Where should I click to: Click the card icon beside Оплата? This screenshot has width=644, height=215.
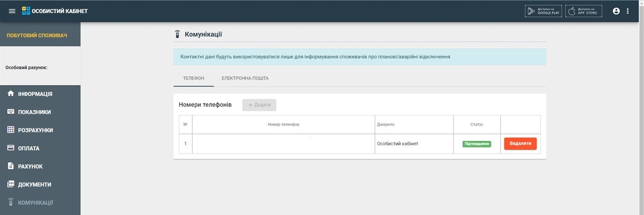[10, 148]
